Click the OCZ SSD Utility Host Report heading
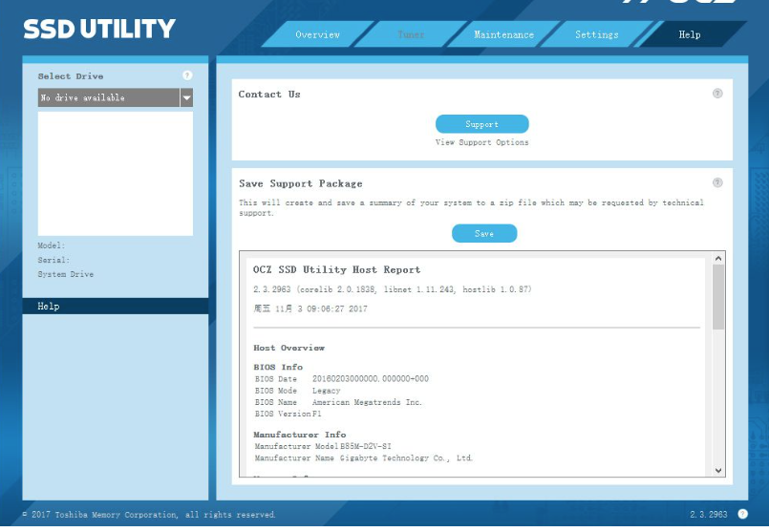The height and width of the screenshot is (532, 769). pyautogui.click(x=336, y=270)
